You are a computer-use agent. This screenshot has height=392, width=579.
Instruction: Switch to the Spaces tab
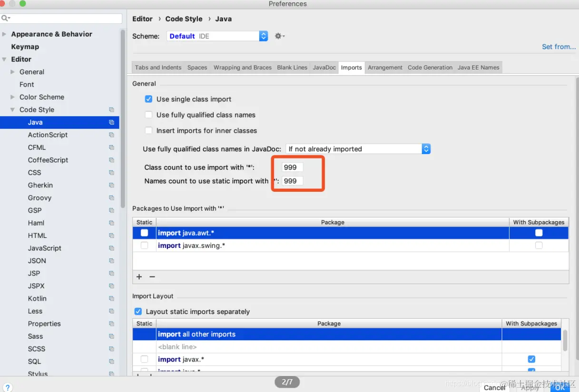pyautogui.click(x=197, y=68)
